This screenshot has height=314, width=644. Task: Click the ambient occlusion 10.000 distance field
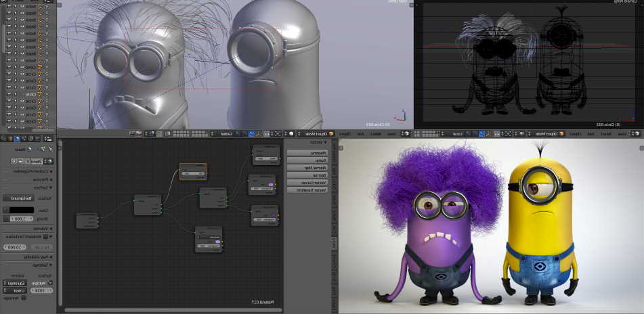15,247
